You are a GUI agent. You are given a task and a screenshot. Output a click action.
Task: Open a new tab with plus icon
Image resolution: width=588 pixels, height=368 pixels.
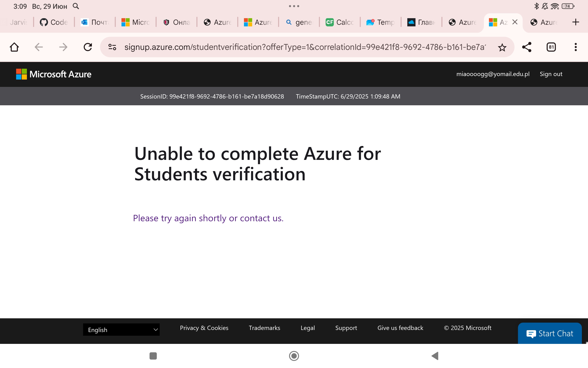(575, 22)
